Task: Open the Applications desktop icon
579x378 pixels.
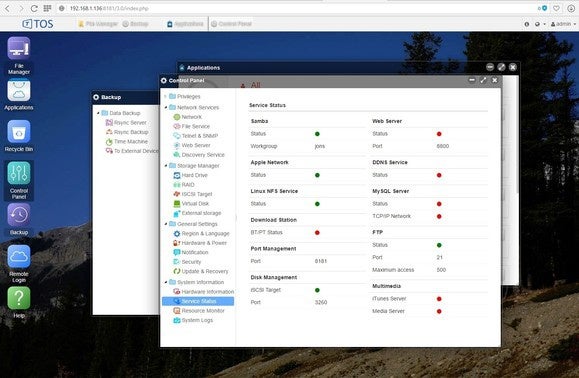Action: (19, 94)
